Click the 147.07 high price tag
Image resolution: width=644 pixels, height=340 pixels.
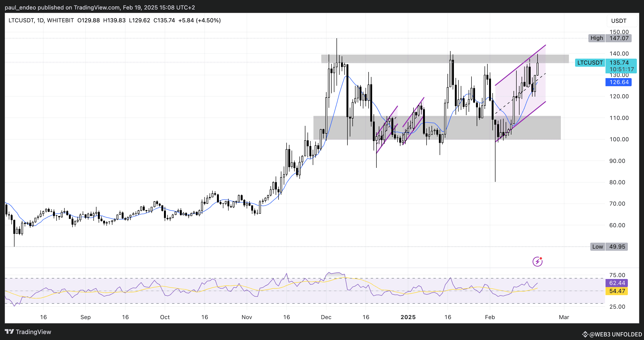point(619,38)
